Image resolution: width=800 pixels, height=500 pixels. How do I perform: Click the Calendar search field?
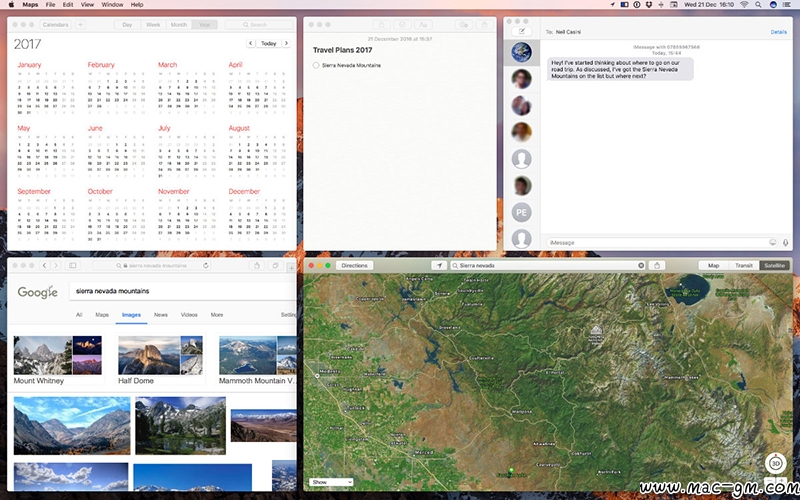point(259,24)
